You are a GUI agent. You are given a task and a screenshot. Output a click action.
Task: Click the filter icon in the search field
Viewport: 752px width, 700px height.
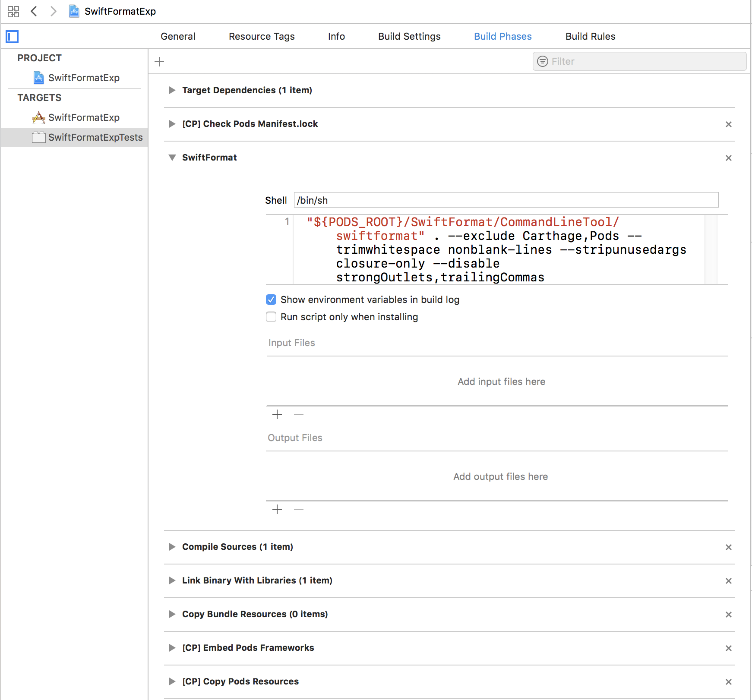(542, 61)
